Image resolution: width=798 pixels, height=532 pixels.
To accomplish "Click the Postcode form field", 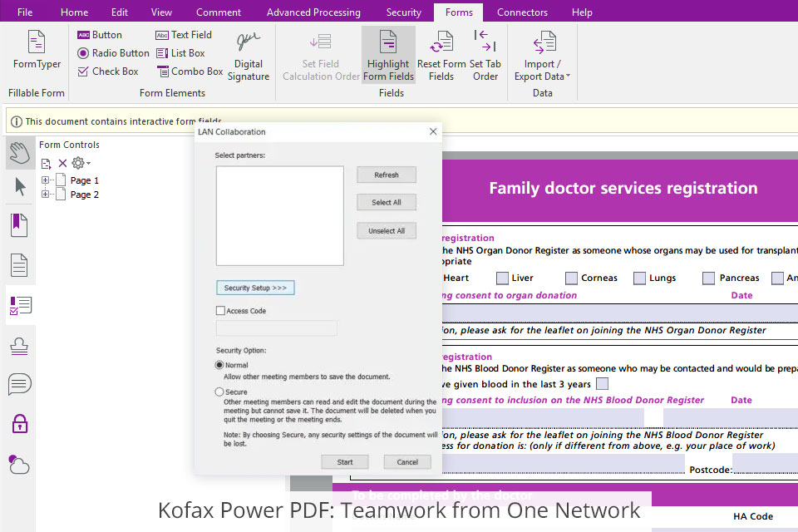I will pyautogui.click(x=765, y=463).
